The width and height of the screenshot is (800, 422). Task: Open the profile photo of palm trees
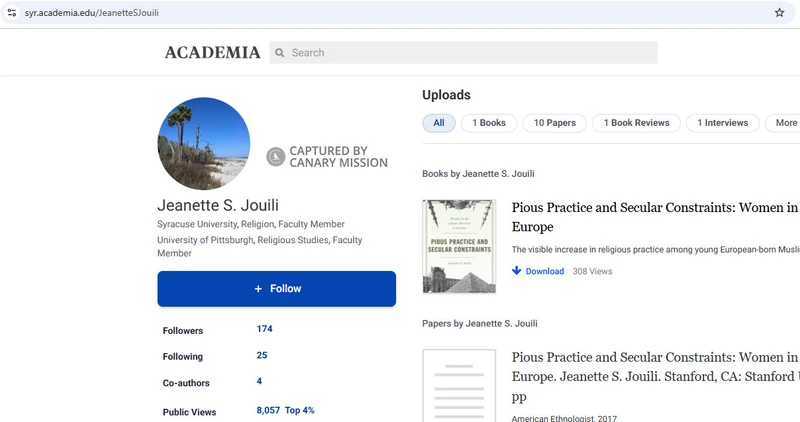[204, 143]
